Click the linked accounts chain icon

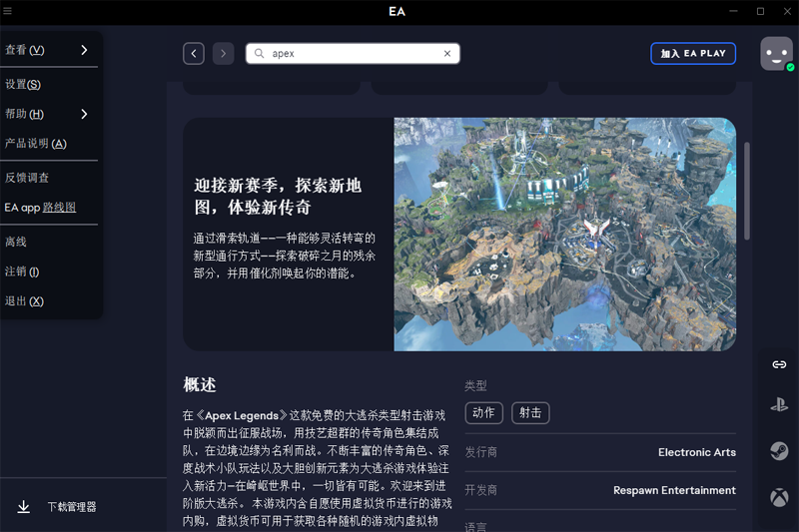point(779,364)
